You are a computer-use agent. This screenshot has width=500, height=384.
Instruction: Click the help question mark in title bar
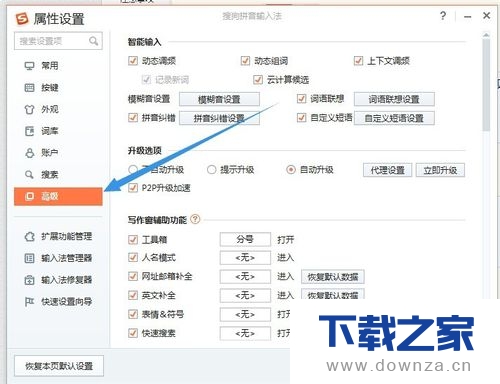443,16
